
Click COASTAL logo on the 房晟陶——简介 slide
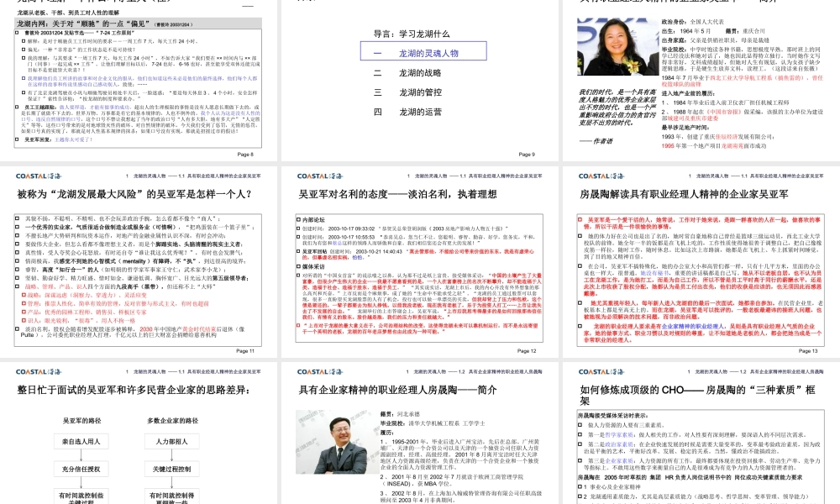tap(320, 372)
